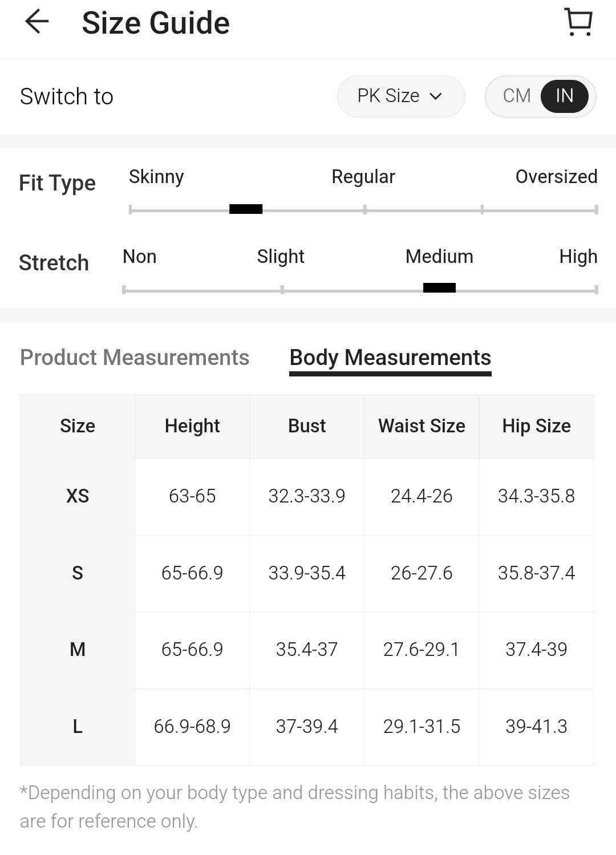
Task: Click the Size column header
Action: coord(78,426)
